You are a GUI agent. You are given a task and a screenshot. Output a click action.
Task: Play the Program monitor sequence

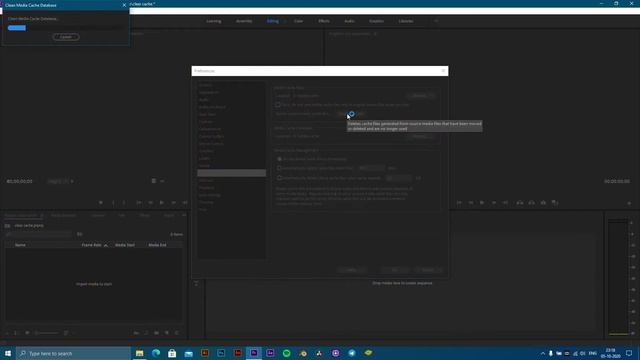482,202
